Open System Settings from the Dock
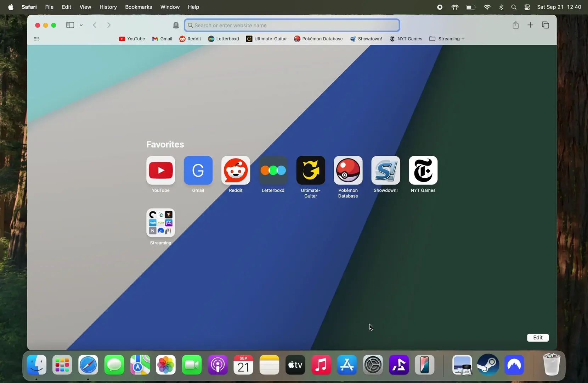588x383 pixels. pyautogui.click(x=373, y=365)
